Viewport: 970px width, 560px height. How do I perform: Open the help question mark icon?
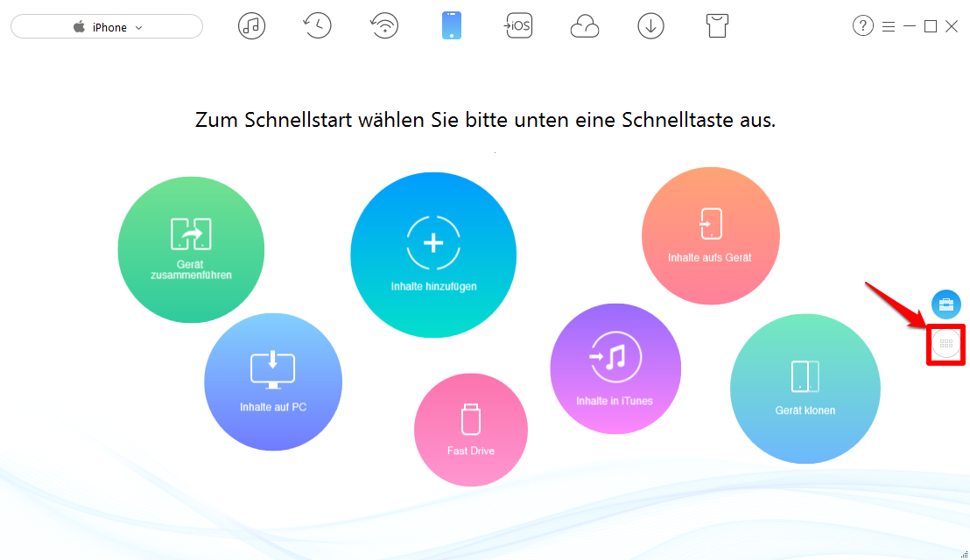(863, 25)
